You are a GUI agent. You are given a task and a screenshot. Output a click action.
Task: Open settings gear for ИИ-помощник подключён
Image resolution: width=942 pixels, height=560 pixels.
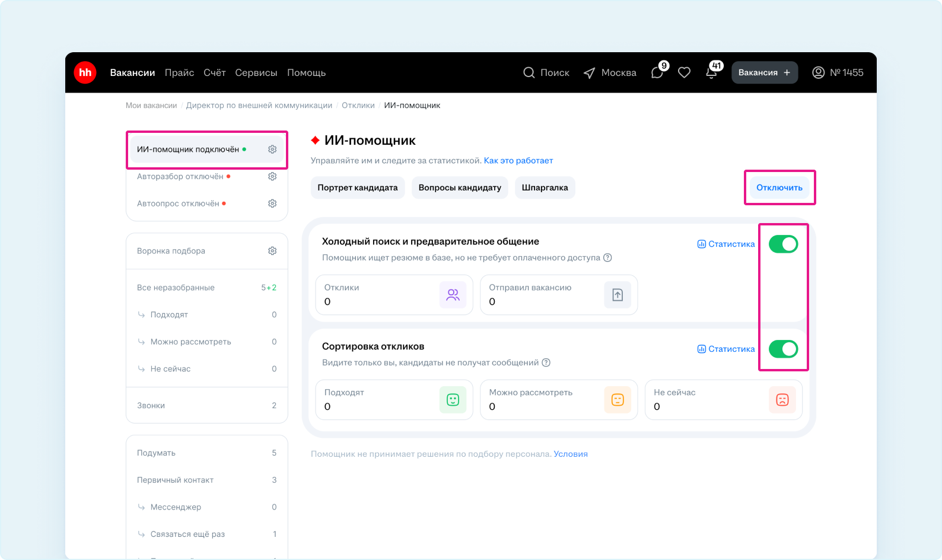coord(272,149)
